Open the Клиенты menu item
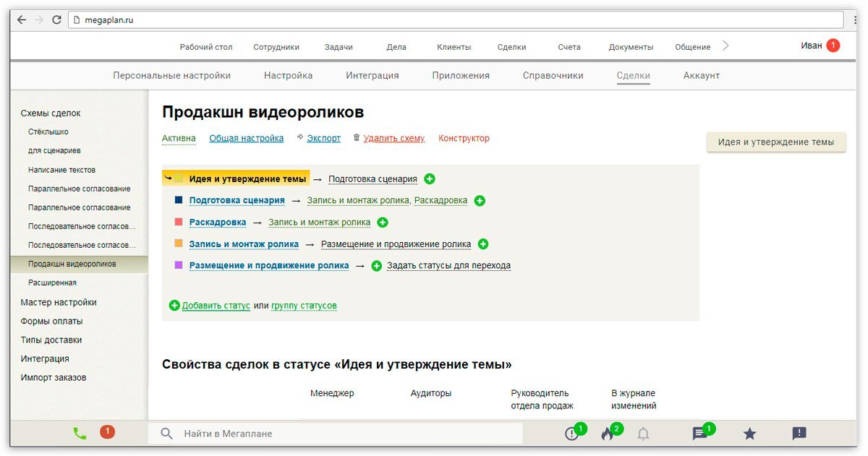This screenshot has height=456, width=868. pyautogui.click(x=454, y=46)
